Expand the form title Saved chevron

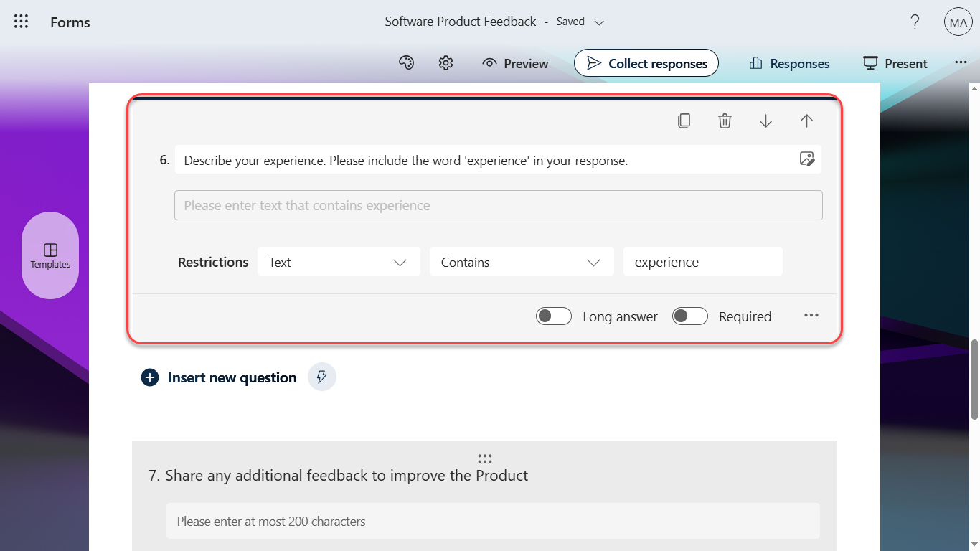tap(600, 22)
